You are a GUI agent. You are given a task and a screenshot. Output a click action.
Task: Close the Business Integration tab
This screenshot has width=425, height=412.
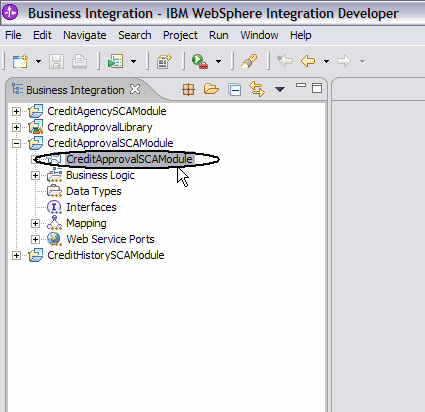(135, 89)
